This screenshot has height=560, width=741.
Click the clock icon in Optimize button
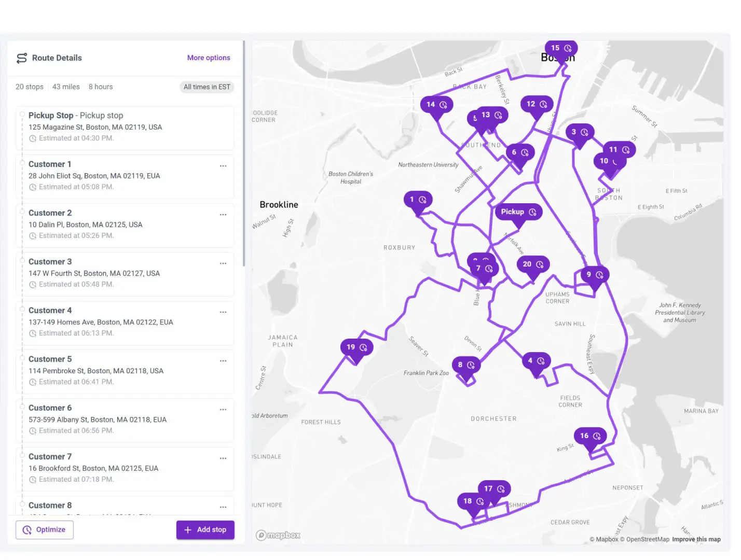click(27, 530)
